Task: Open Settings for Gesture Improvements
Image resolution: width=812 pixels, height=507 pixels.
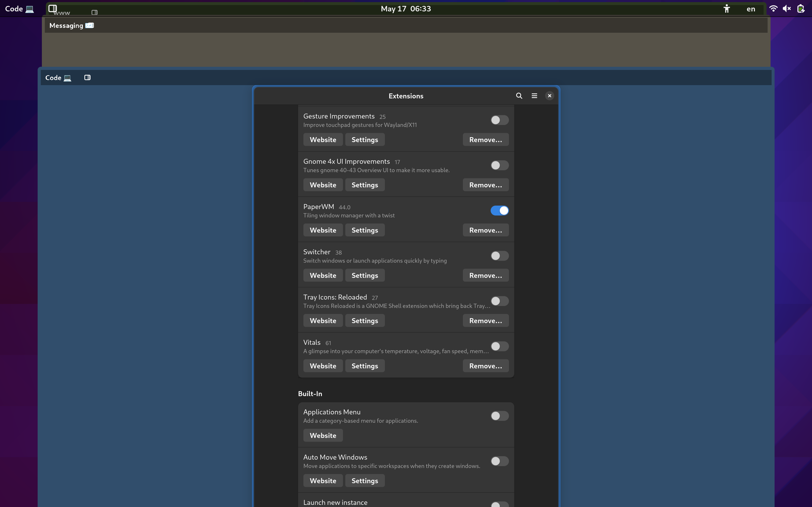Action: tap(364, 139)
